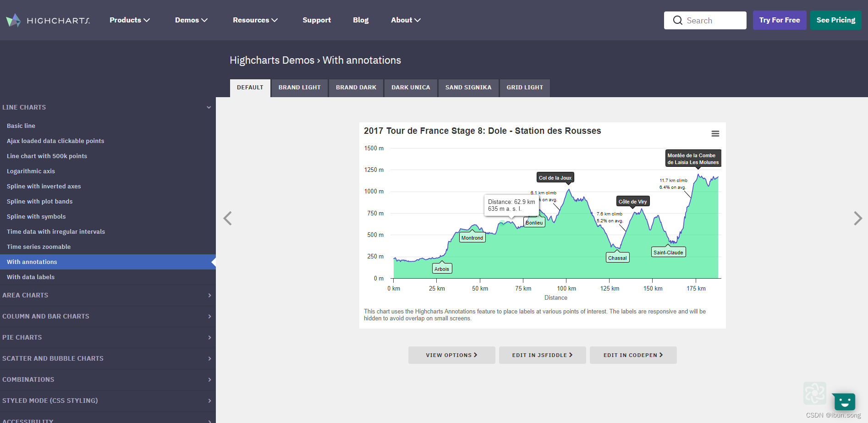Viewport: 868px width, 423px height.
Task: Click the EDIT IN JSFIDDLE button
Action: click(542, 355)
